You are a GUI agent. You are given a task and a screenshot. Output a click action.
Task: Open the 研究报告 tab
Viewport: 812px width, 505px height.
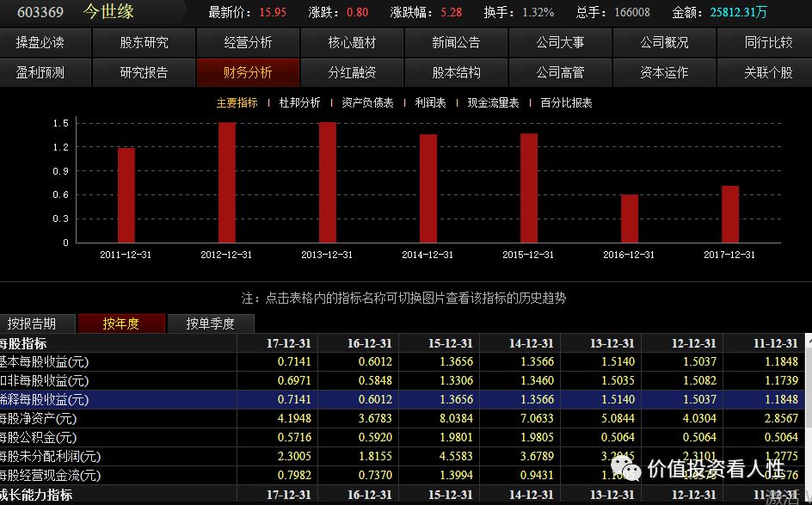[x=144, y=72]
